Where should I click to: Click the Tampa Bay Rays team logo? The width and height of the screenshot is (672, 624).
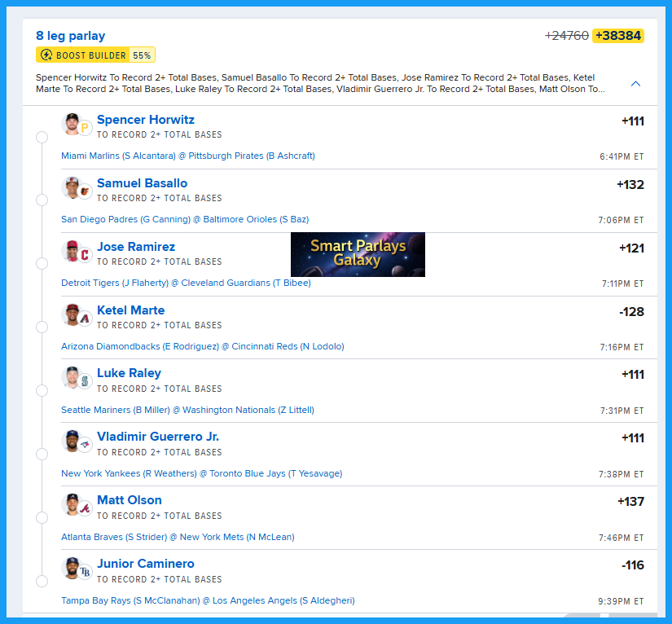pos(85,571)
